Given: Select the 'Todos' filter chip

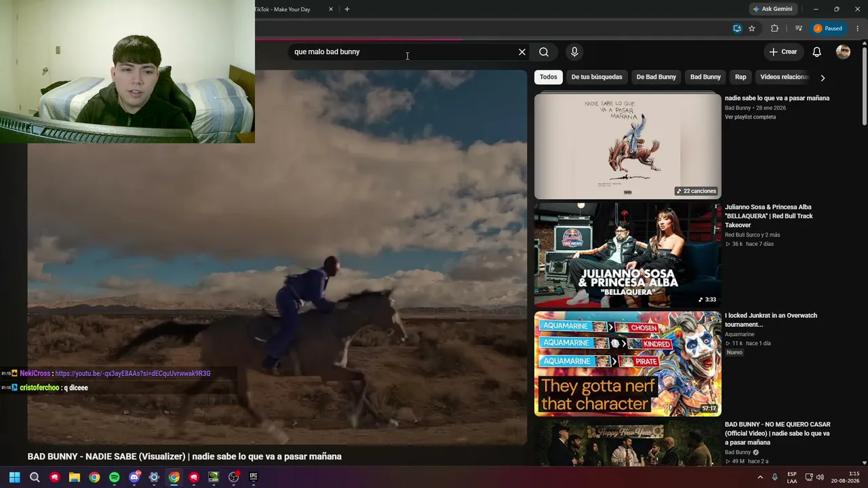Looking at the screenshot, I should 549,77.
